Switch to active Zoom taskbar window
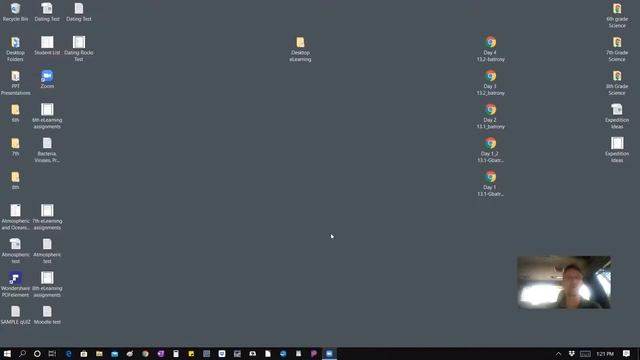Image resolution: width=640 pixels, height=360 pixels. tap(329, 353)
